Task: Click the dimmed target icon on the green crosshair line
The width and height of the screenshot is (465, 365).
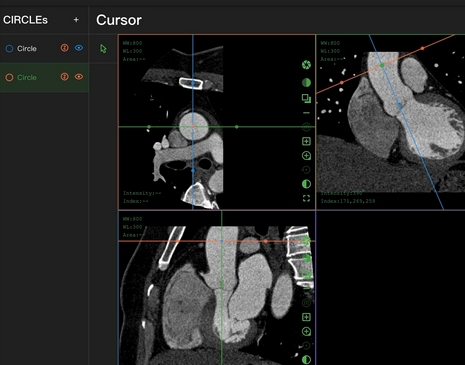Action: pyautogui.click(x=306, y=127)
